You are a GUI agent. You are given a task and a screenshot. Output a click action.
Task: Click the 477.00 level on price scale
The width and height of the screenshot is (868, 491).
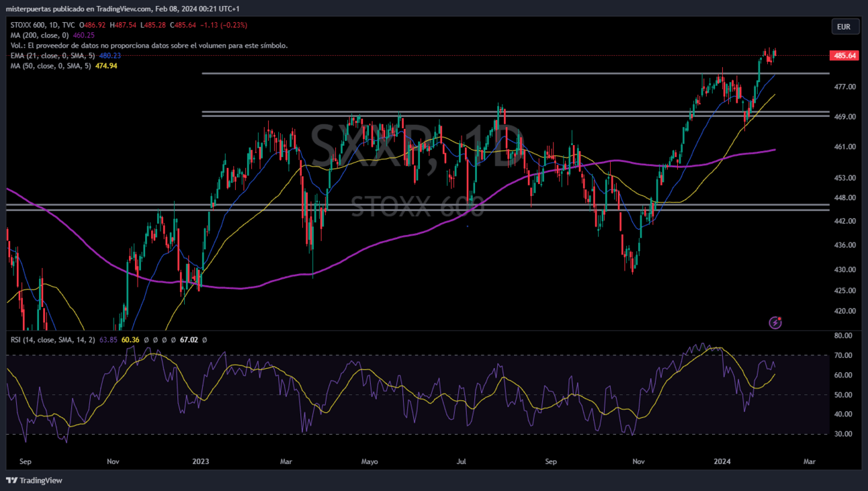point(844,87)
